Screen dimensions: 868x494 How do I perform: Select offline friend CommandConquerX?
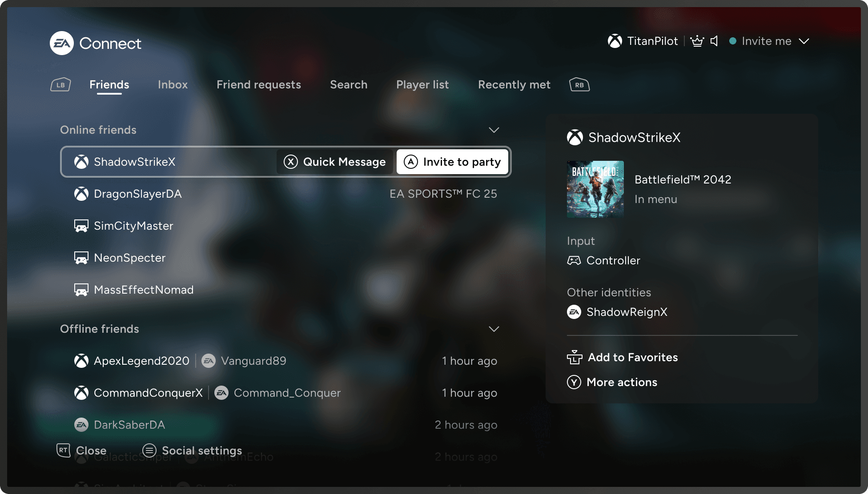pos(285,393)
